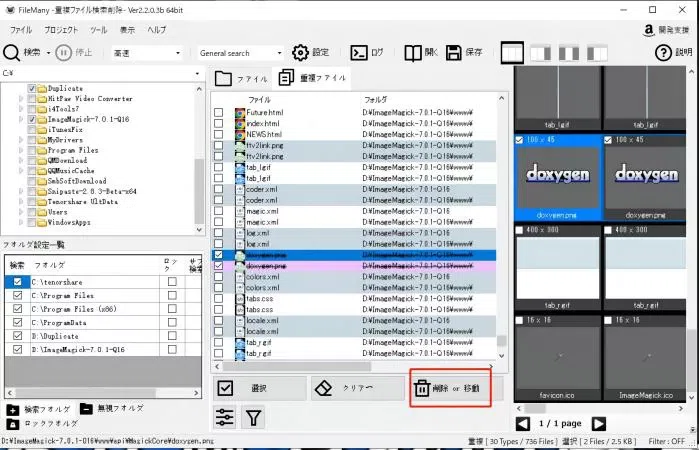Open the 表示 menu

point(127,30)
